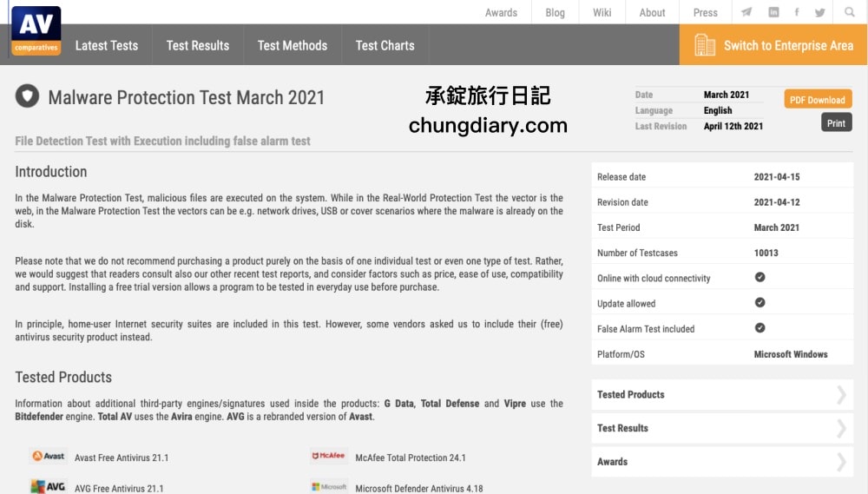Click AVG Free Antivirus 21.1 text

119,489
